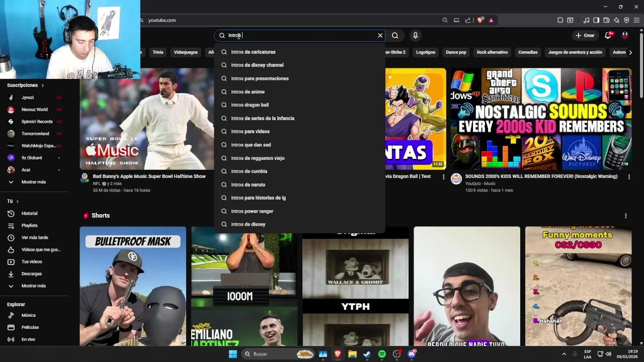The height and width of the screenshot is (362, 644).
Task: Select Juegos de aventura y acción chip
Action: [x=575, y=52]
